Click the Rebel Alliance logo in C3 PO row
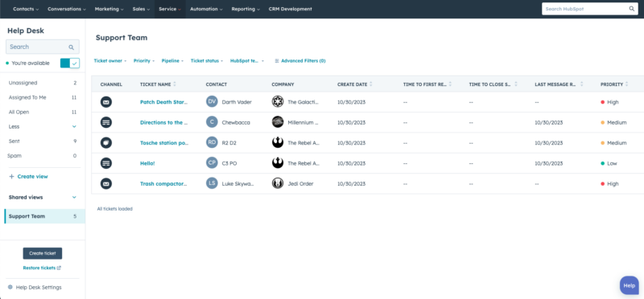The image size is (644, 299). [278, 163]
